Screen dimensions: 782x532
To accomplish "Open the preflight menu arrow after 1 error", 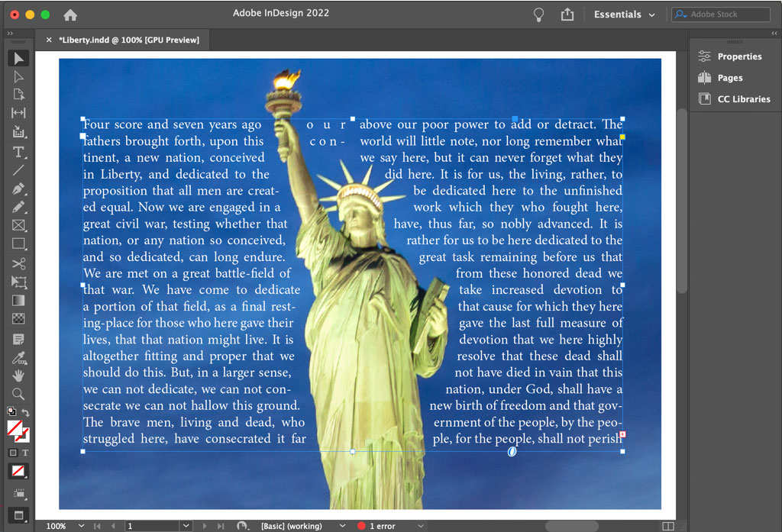I will pyautogui.click(x=421, y=526).
